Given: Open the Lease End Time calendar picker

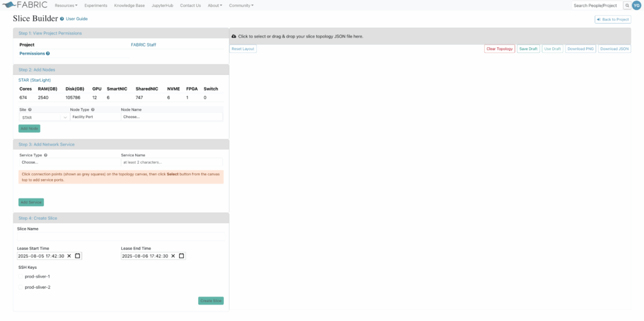Looking at the screenshot, I should tap(182, 256).
